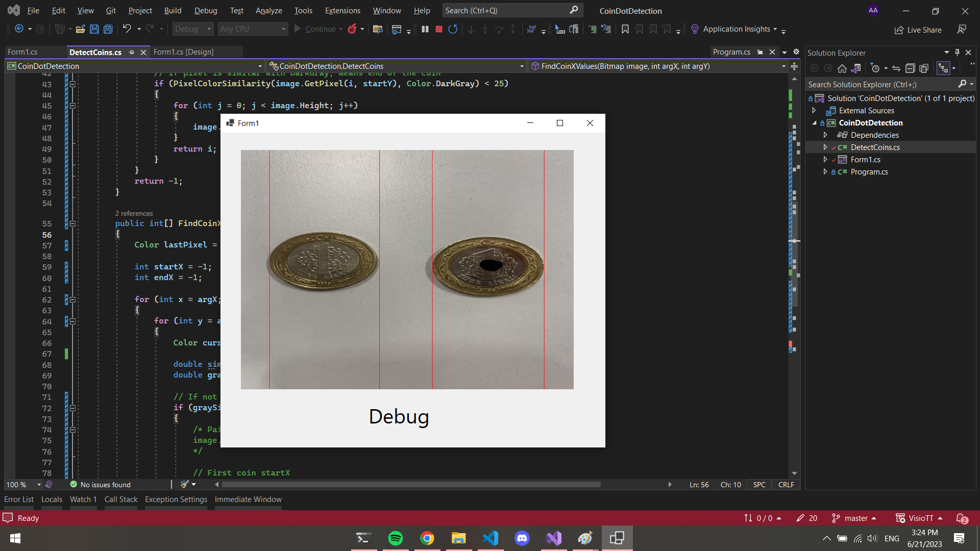Click Continue debugging button
Screen dimensions: 980x551
[x=315, y=29]
